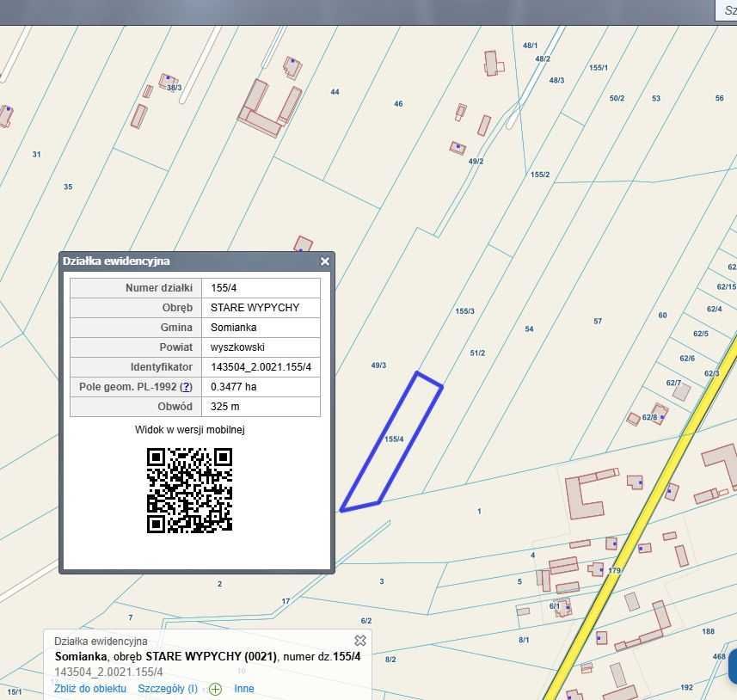Image resolution: width=737 pixels, height=700 pixels.
Task: Click parcel label 51/2 on the map
Action: coord(477,353)
